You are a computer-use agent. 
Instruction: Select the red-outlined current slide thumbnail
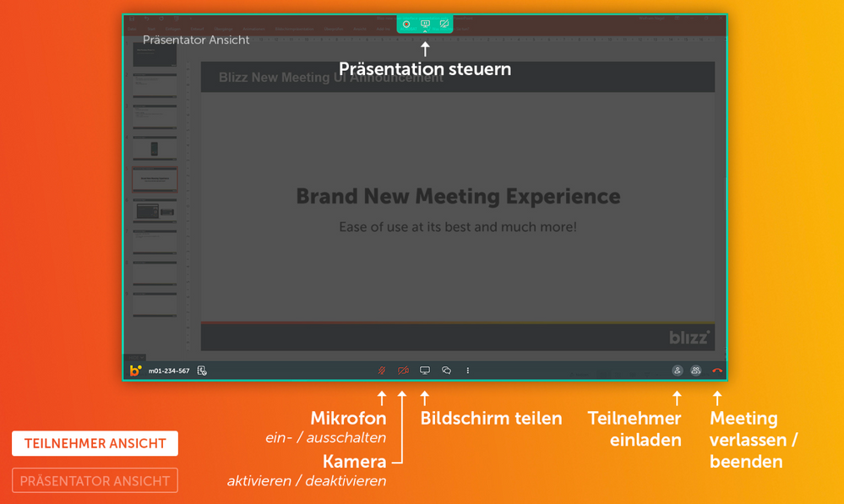[x=155, y=179]
